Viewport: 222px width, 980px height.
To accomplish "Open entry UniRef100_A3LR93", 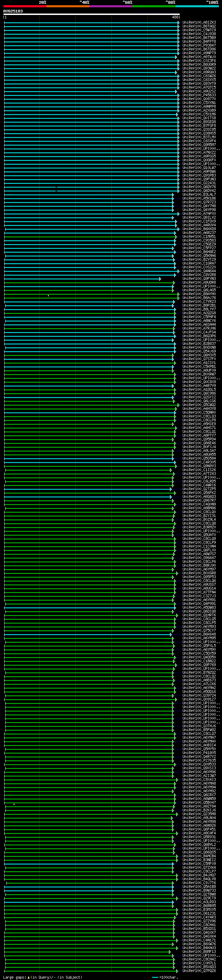I will 199,902.
